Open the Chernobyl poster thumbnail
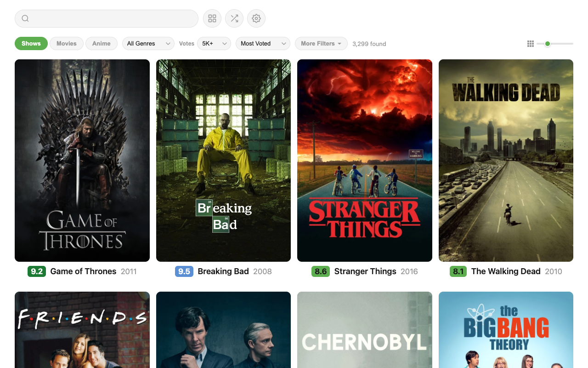This screenshot has width=588, height=368. click(364, 330)
